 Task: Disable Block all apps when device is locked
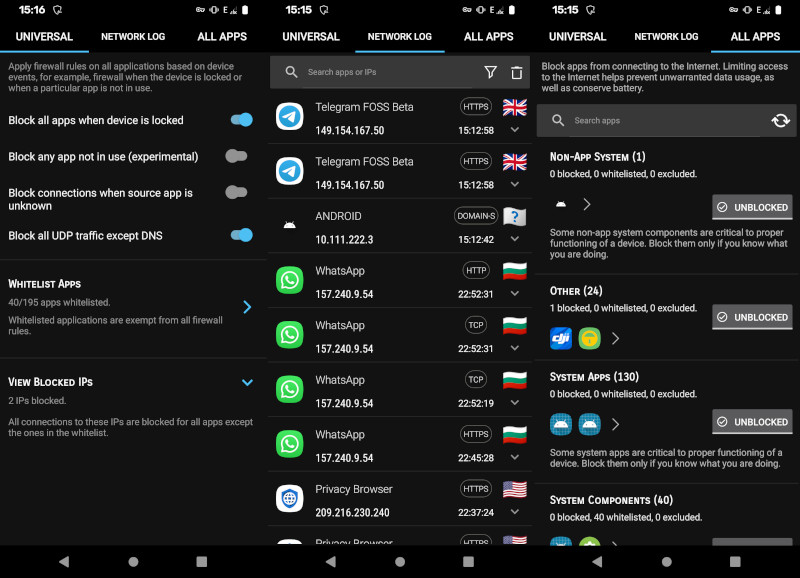click(241, 120)
